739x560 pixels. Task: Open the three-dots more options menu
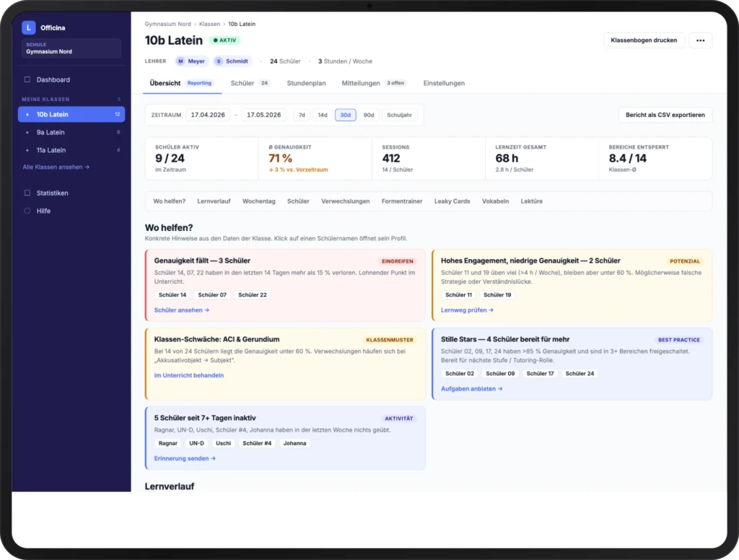click(700, 40)
